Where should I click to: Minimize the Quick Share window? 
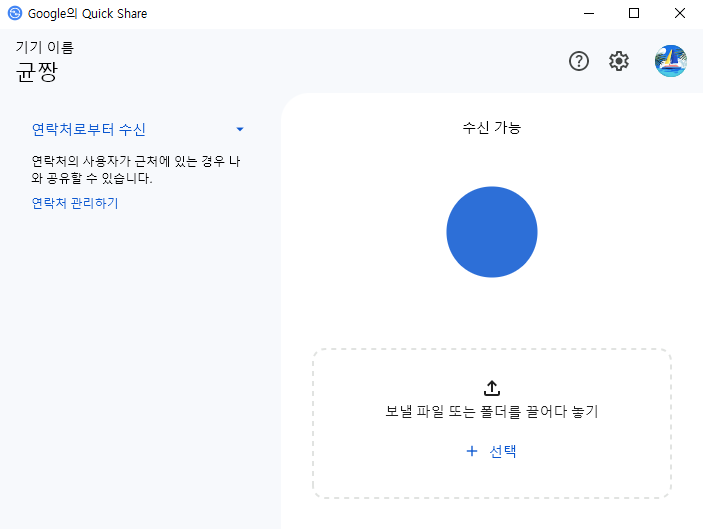589,13
